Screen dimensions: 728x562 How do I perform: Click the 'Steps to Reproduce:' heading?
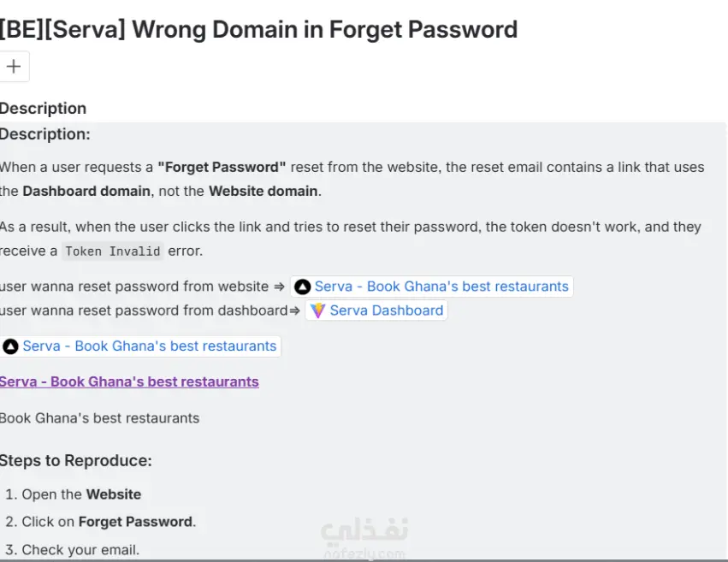[76, 460]
